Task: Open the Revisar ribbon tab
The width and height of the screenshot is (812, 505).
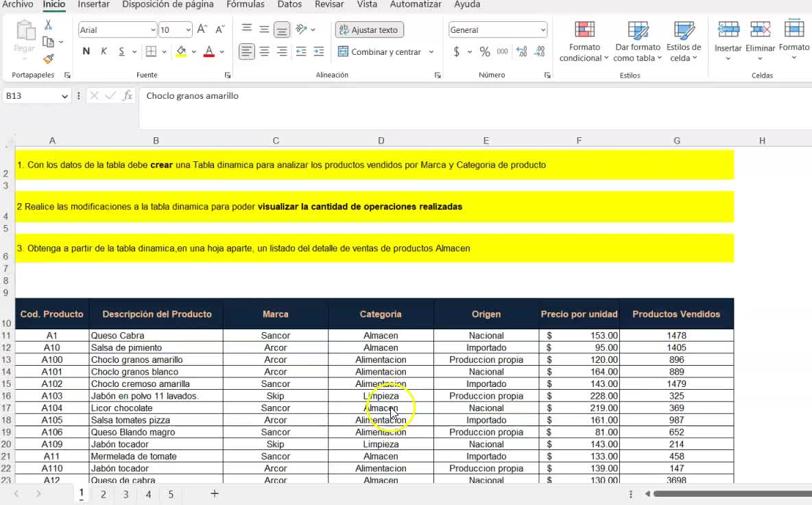Action: tap(330, 5)
